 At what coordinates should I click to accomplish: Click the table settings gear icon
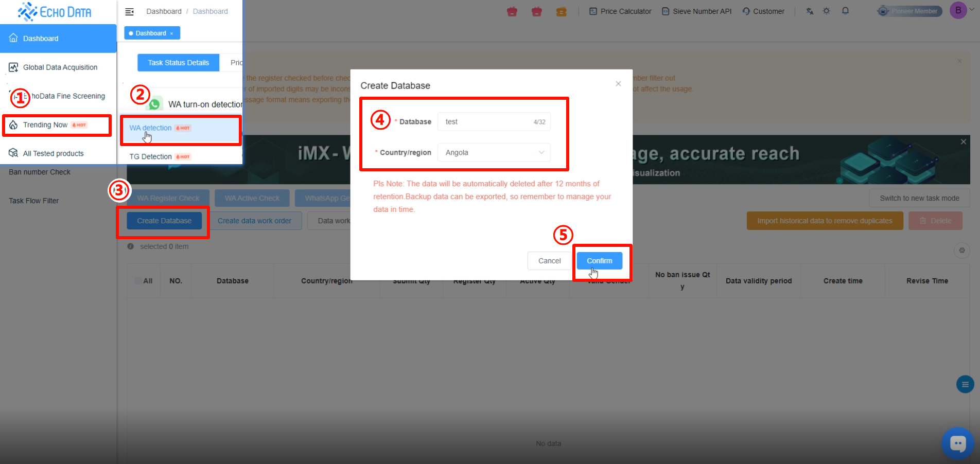pyautogui.click(x=961, y=251)
